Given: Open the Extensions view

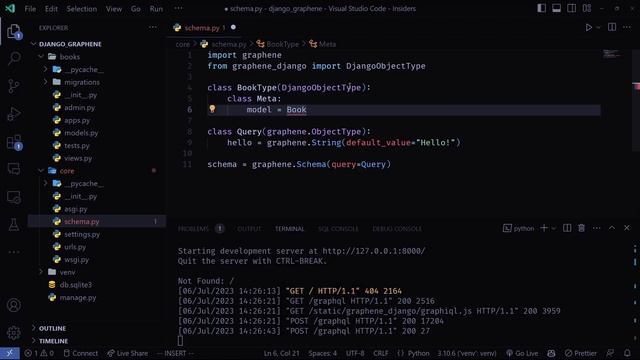Looking at the screenshot, I should coord(14,142).
